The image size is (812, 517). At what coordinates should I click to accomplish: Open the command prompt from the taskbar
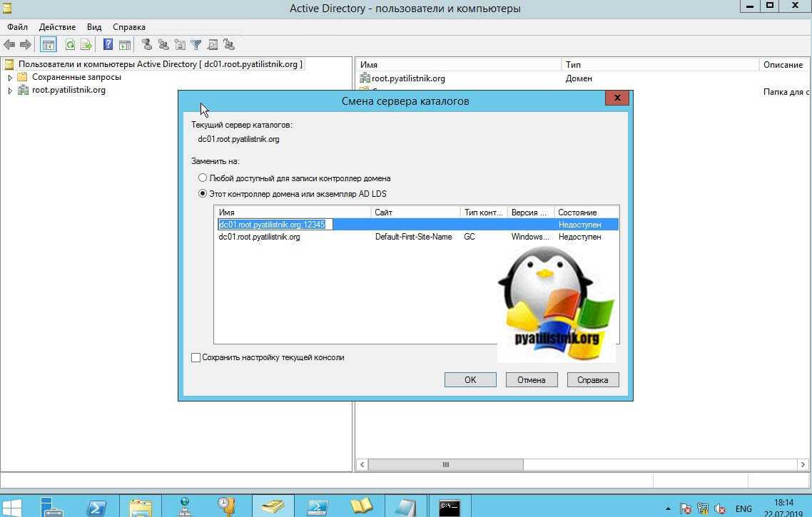tap(449, 507)
